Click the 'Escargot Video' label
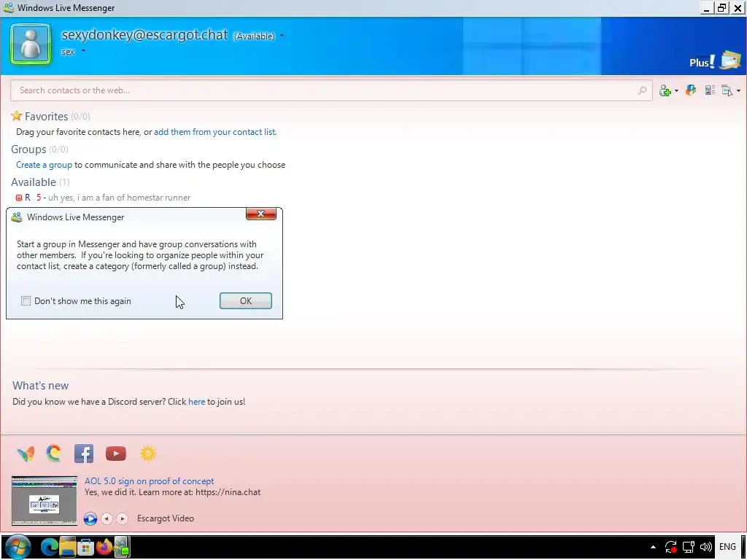The width and height of the screenshot is (747, 560). 166,518
